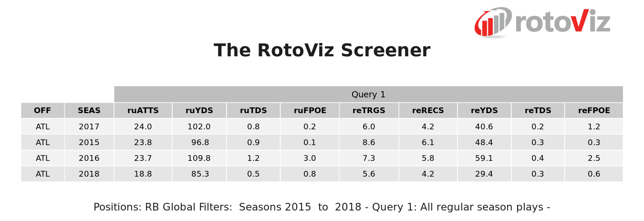Screen dimensions: 644x221
Task: Click the filters description footer text
Action: (x=322, y=208)
